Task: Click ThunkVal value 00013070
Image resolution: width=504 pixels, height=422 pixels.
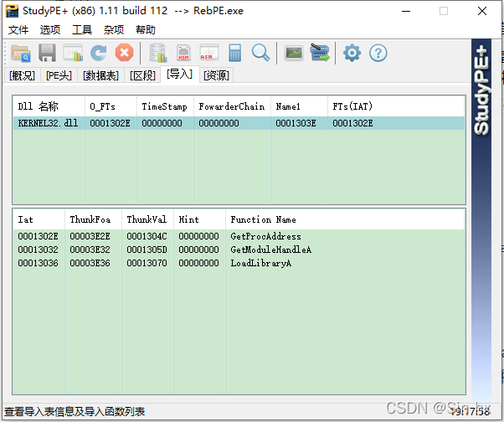Action: [147, 264]
